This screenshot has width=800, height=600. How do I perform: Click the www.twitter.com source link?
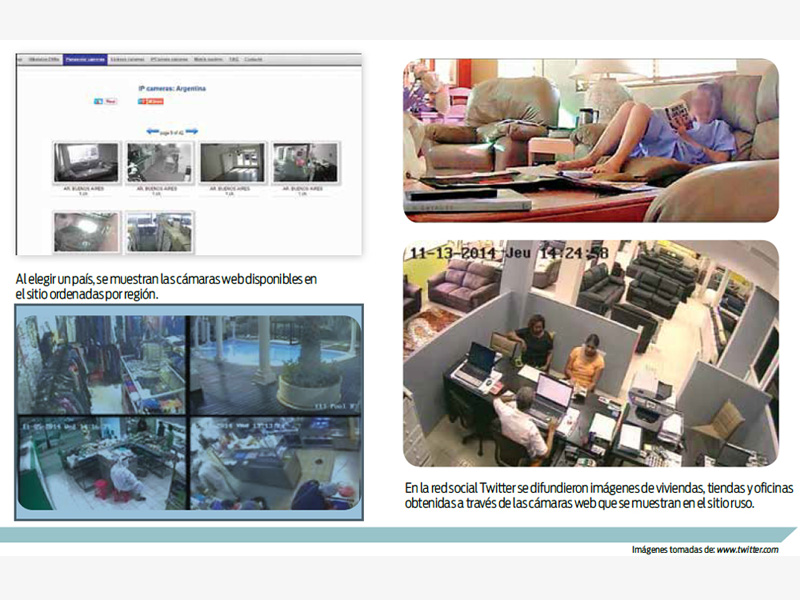click(747, 550)
